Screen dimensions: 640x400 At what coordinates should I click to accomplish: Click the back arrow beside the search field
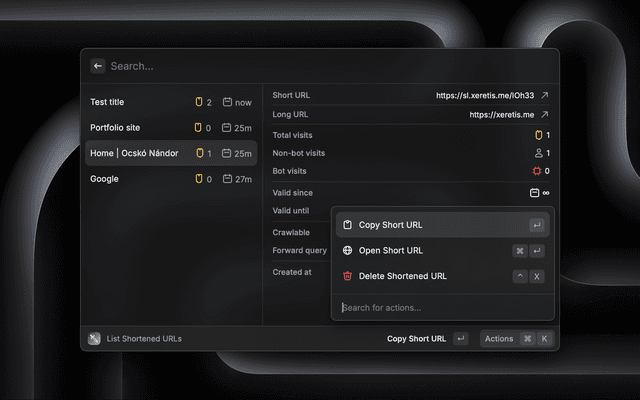pos(98,66)
